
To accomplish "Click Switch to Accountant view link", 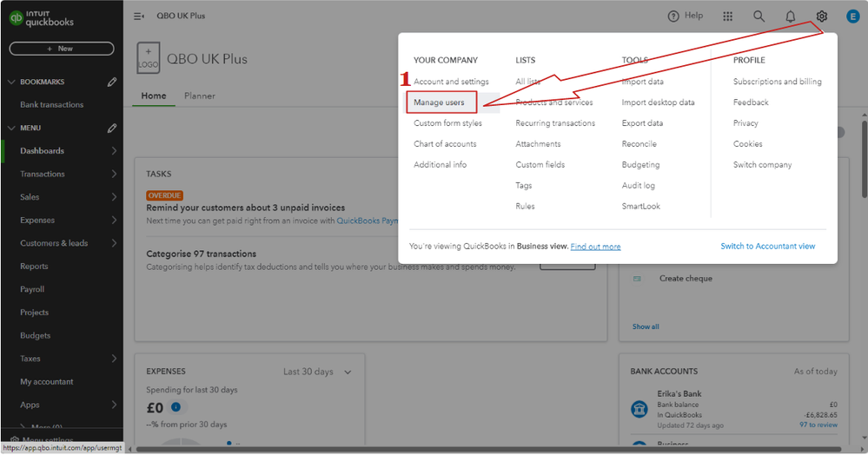I will tap(768, 247).
